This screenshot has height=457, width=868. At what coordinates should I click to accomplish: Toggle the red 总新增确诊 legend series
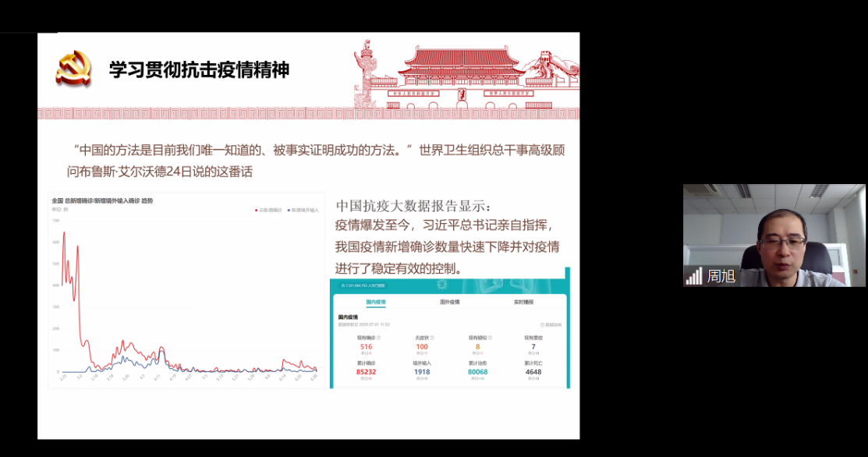tap(269, 211)
